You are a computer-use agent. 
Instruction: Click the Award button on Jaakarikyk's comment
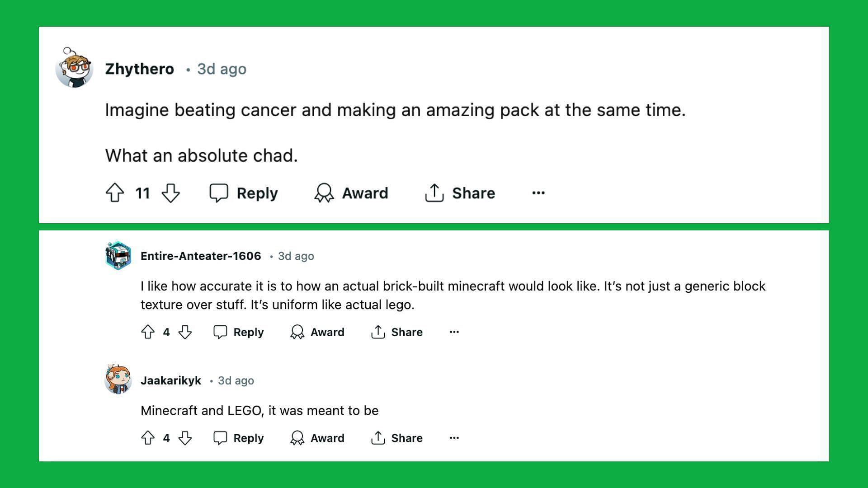320,437
